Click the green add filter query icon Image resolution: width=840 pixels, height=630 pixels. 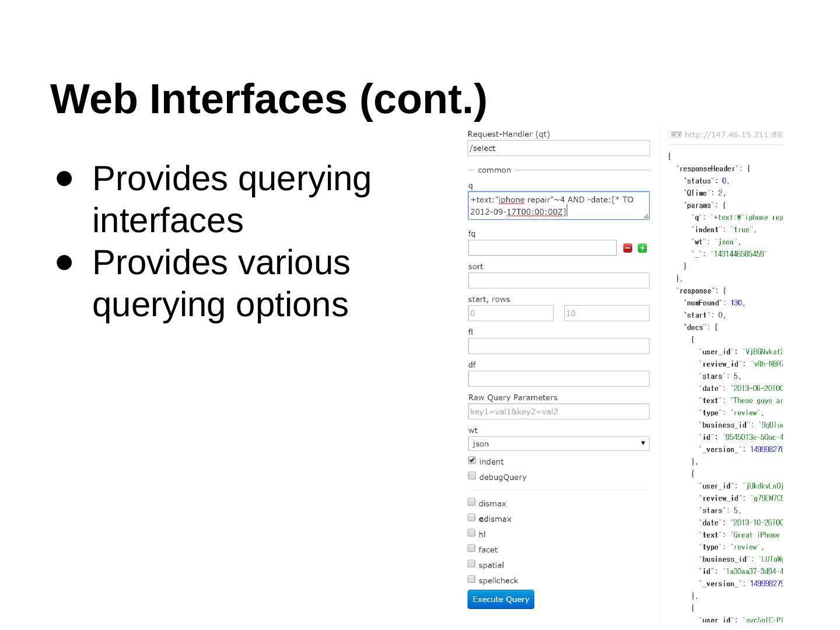[642, 248]
